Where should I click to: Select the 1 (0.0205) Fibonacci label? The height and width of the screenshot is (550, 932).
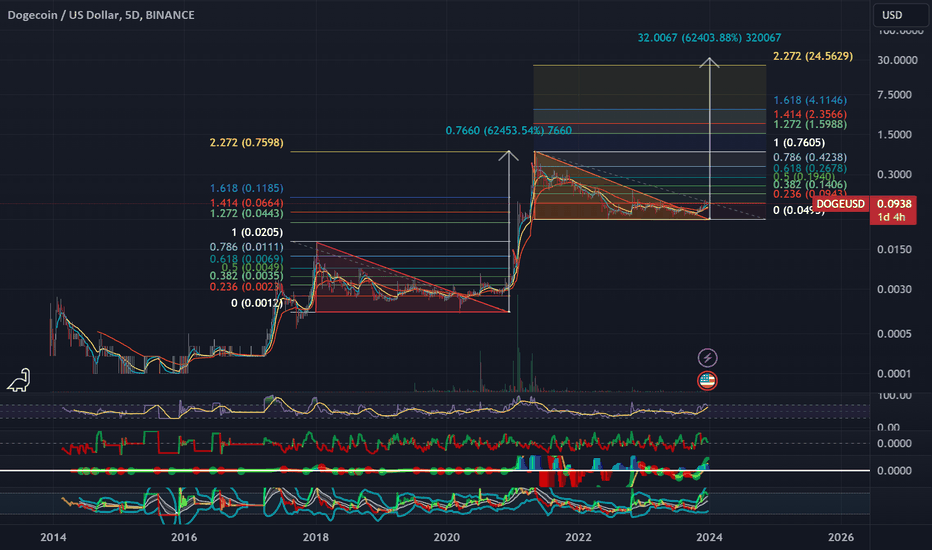point(257,232)
